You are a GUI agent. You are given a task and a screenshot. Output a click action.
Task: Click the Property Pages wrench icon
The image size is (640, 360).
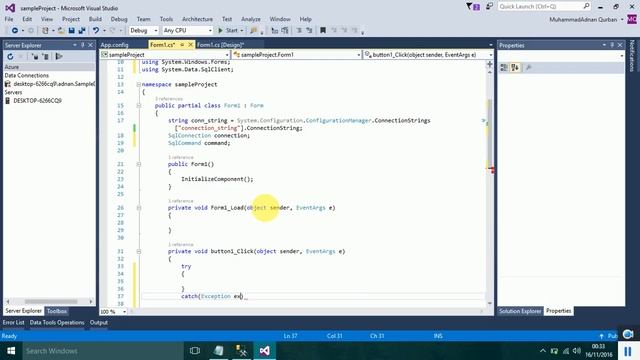(x=529, y=68)
